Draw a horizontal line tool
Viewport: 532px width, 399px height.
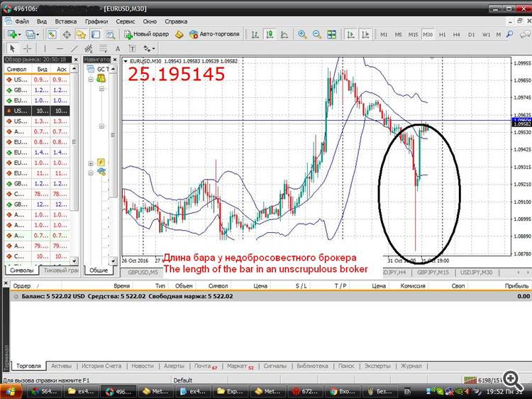(60, 48)
